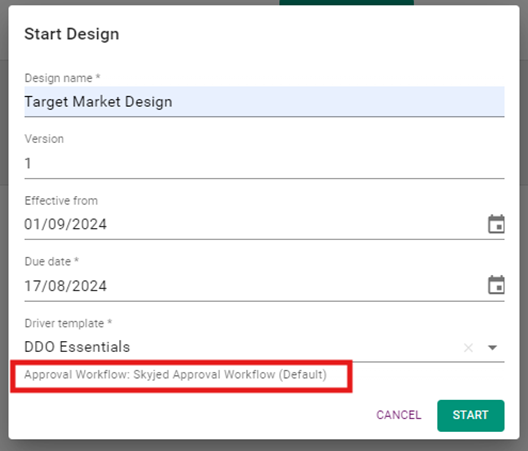The width and height of the screenshot is (528, 451).
Task: Click the dark green bar behind dialog
Action: (346, 2)
